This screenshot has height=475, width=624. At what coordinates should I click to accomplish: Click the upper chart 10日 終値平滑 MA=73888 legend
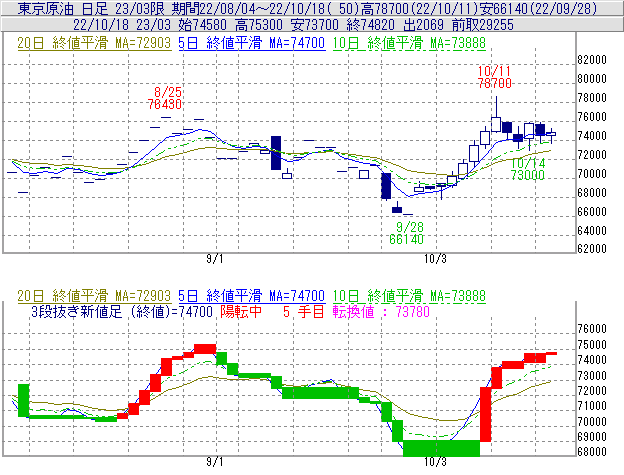click(409, 43)
